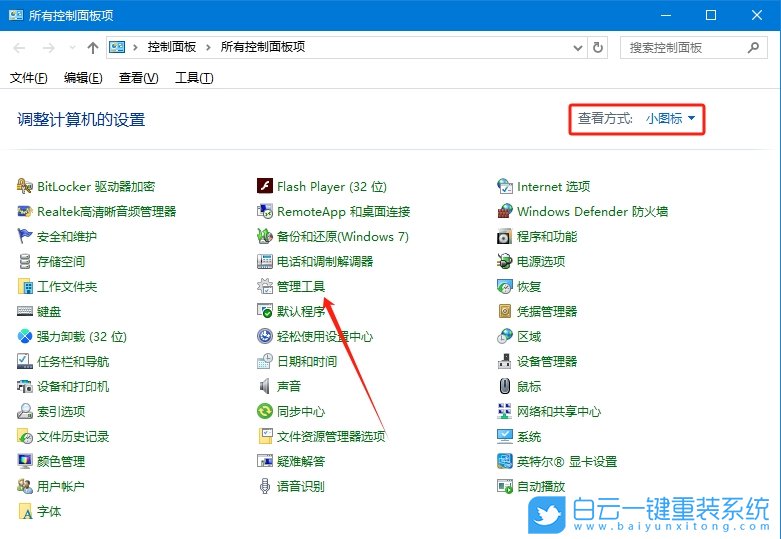The width and height of the screenshot is (781, 539).
Task: Click the search magnifier icon
Action: [753, 48]
